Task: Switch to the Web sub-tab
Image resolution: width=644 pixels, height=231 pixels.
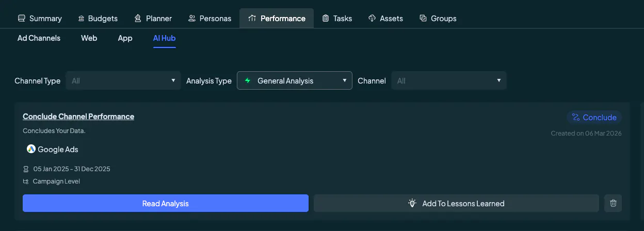Action: [89, 38]
